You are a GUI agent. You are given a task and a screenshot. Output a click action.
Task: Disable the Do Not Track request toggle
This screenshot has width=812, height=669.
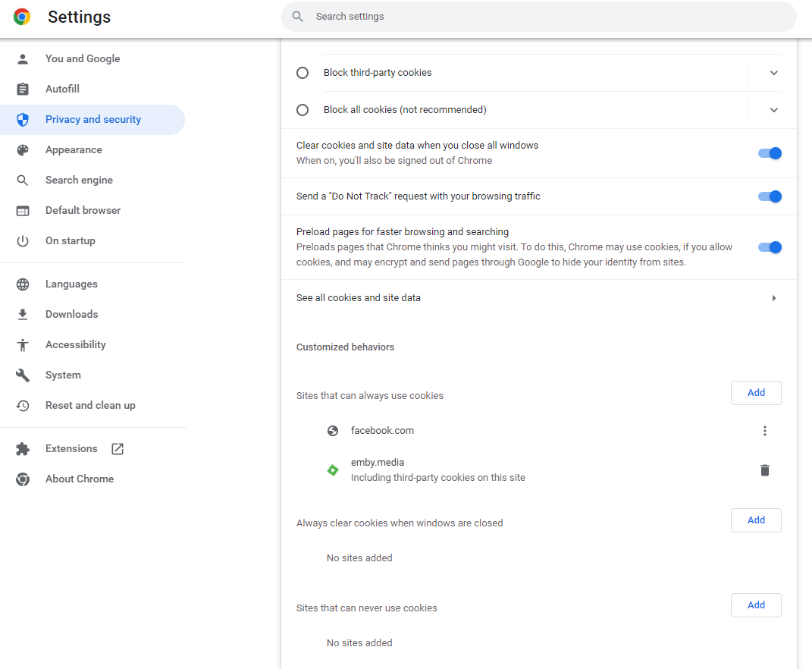tap(770, 196)
